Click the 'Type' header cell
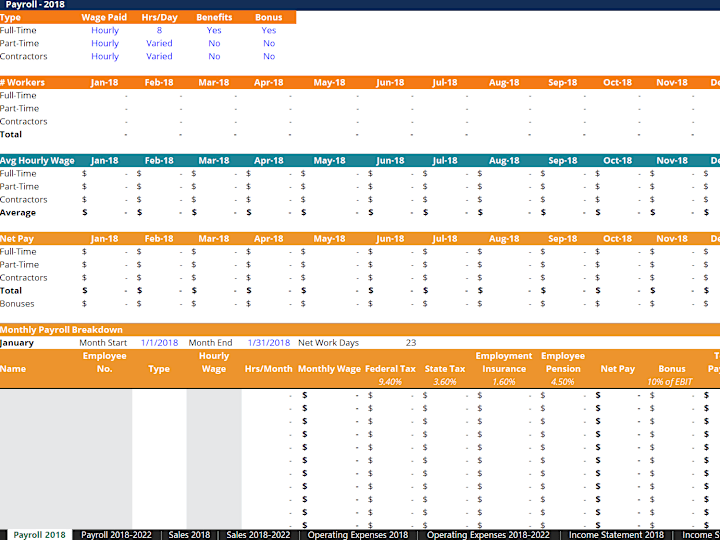Image resolution: width=720 pixels, height=540 pixels. 11,17
